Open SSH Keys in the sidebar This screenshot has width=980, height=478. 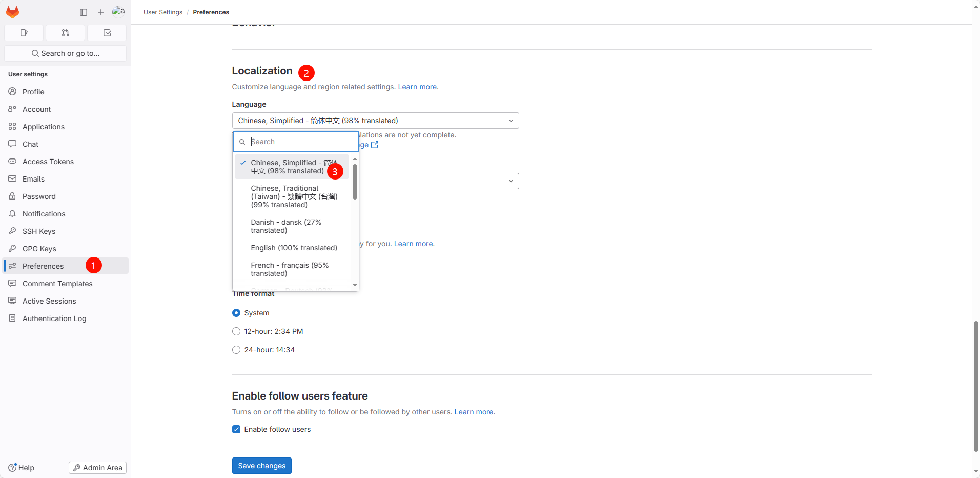coord(39,231)
